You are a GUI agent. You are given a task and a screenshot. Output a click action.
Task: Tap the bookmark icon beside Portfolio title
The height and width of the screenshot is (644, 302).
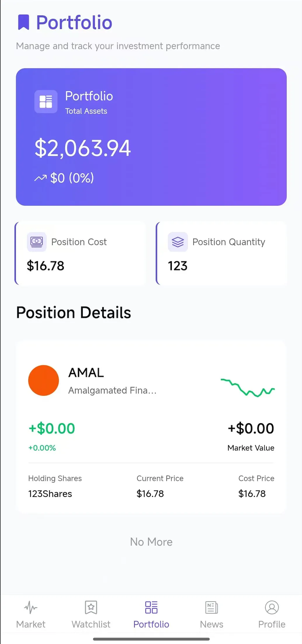[x=24, y=23]
